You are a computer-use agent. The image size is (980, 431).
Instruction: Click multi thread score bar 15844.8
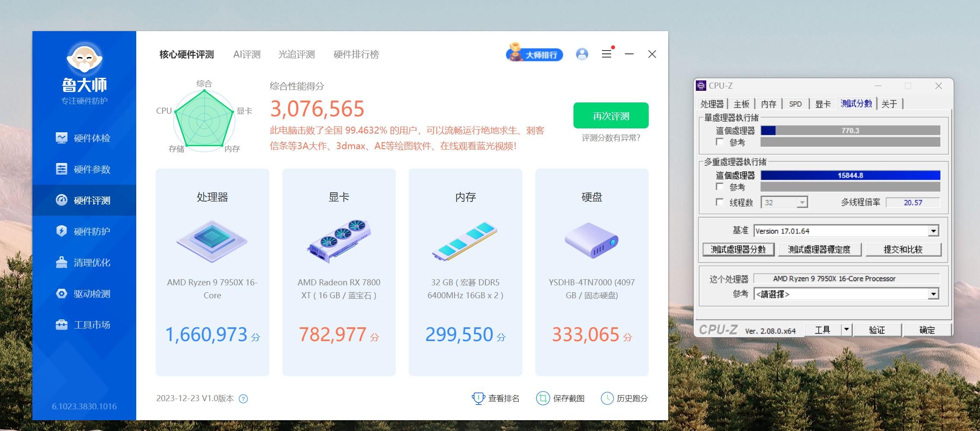[850, 175]
